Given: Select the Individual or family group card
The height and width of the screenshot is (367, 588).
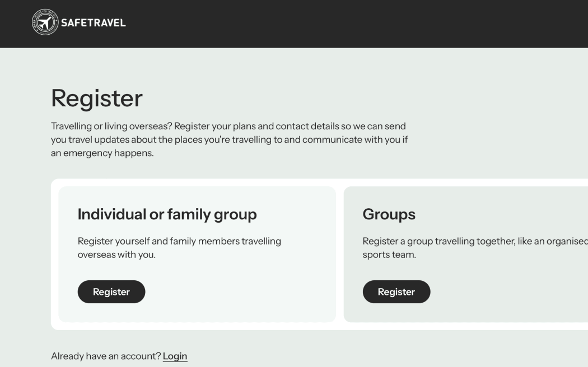Looking at the screenshot, I should coord(196,255).
